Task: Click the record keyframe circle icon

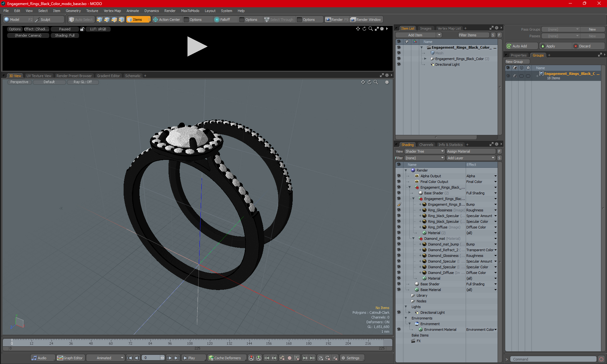Action: (289, 358)
